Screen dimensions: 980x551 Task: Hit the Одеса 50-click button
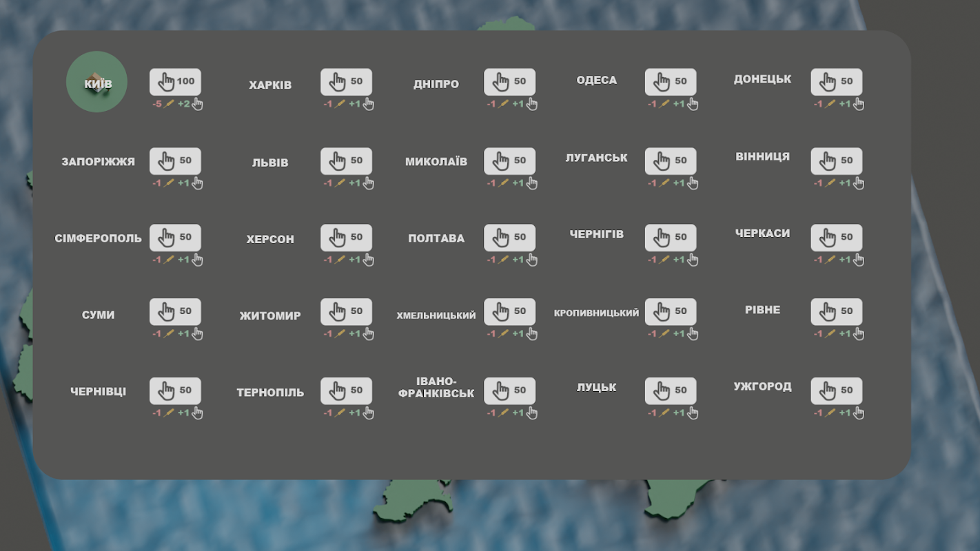(671, 82)
